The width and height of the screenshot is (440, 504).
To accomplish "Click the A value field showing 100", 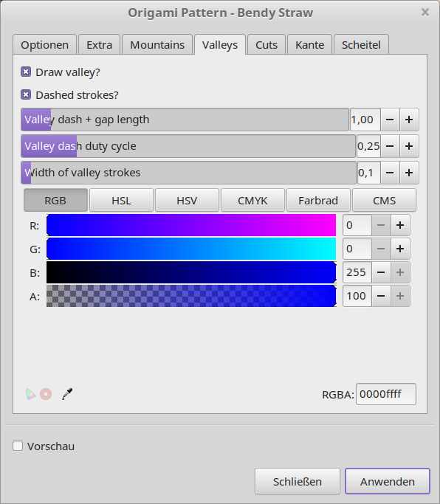I will 357,296.
